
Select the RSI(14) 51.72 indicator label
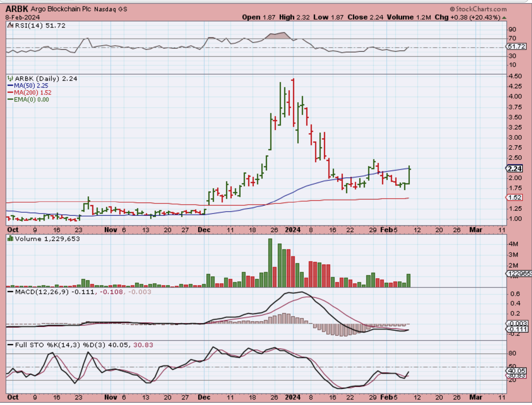pos(40,26)
